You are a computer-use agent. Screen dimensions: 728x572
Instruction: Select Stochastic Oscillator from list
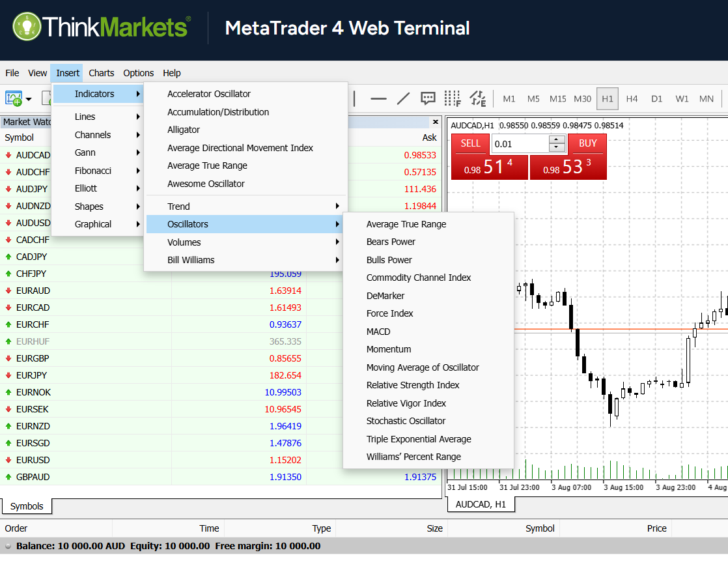point(428,420)
